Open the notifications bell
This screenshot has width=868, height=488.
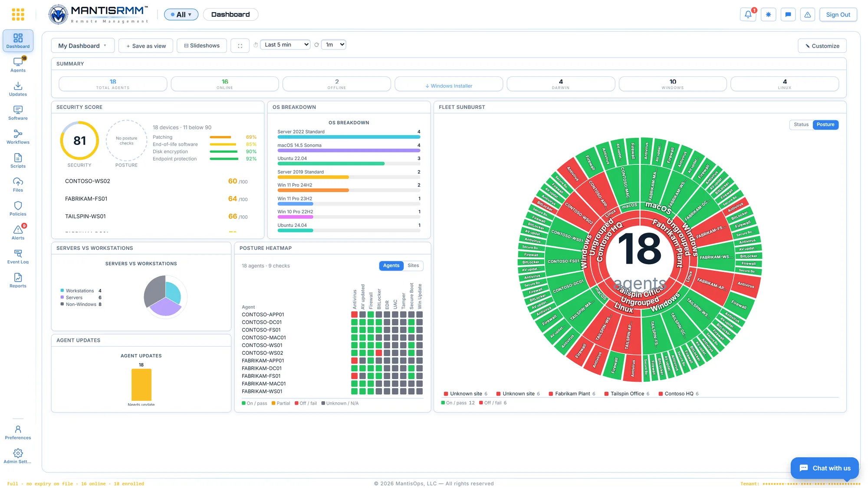pos(748,14)
